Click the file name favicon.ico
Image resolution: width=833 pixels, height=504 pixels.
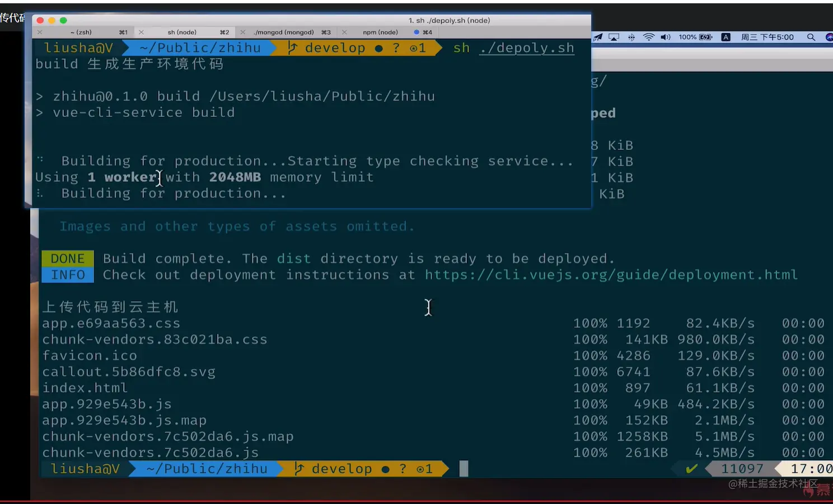pyautogui.click(x=90, y=356)
